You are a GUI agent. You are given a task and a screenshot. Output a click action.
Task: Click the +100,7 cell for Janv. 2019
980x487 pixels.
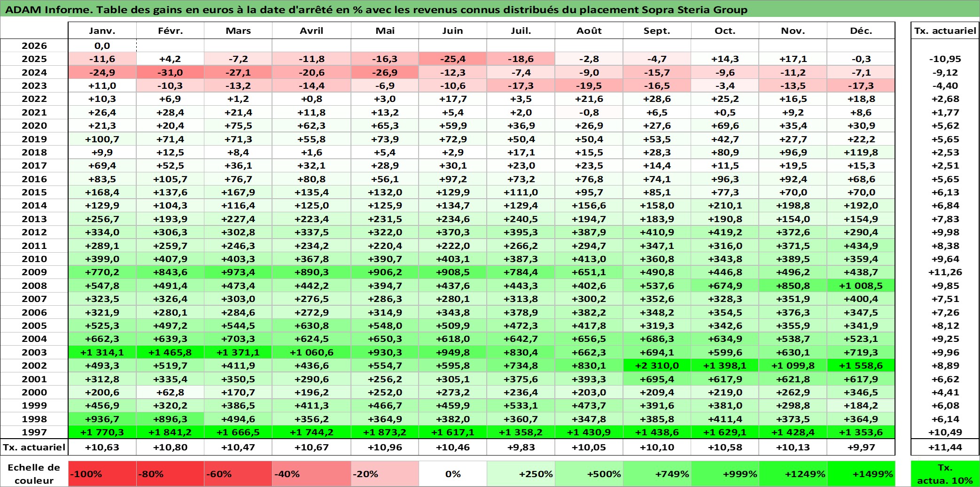pos(102,139)
